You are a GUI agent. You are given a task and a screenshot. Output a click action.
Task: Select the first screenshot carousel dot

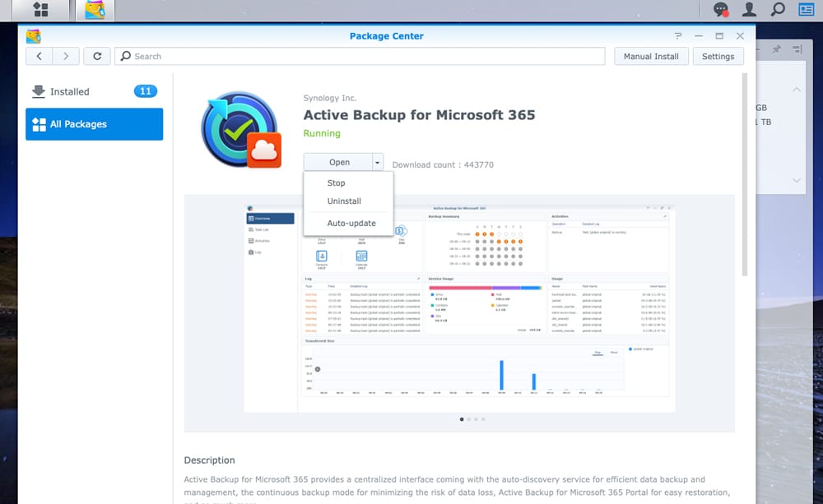click(x=462, y=419)
